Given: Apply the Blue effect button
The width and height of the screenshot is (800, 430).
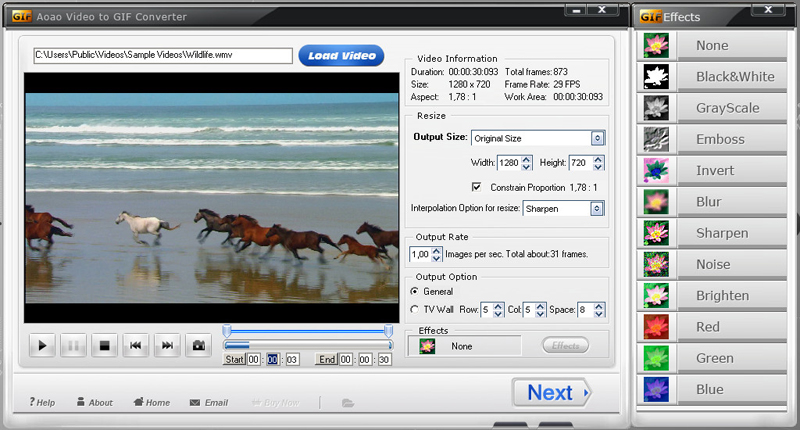Looking at the screenshot, I should pyautogui.click(x=732, y=389).
